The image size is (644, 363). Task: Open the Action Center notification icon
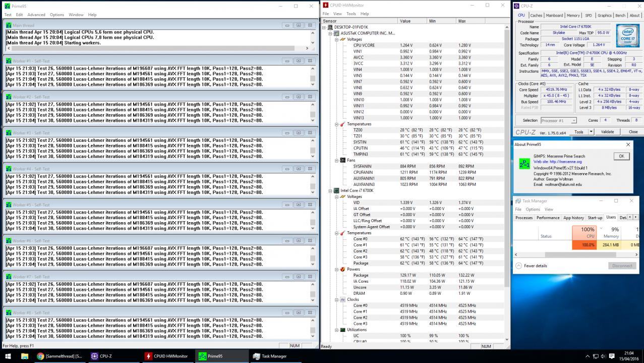point(612,356)
